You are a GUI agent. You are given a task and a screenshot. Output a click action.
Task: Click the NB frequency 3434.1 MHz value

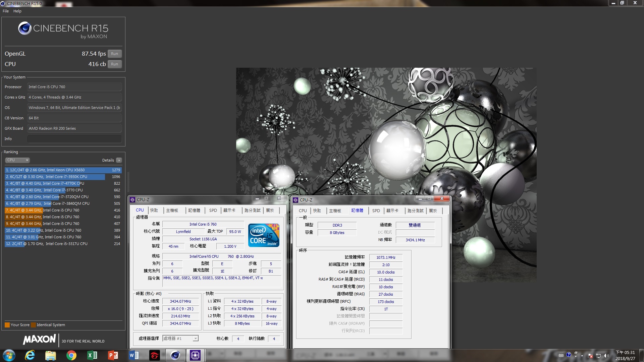coord(415,240)
